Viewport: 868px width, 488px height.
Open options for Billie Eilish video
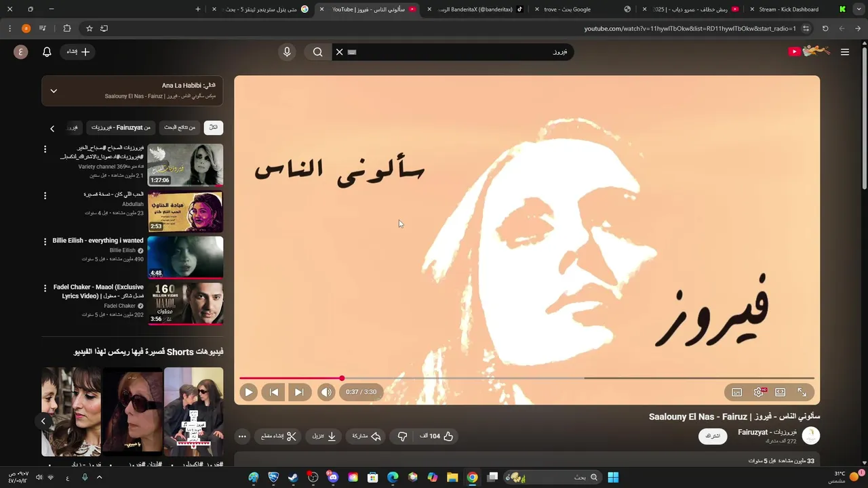pos(45,241)
